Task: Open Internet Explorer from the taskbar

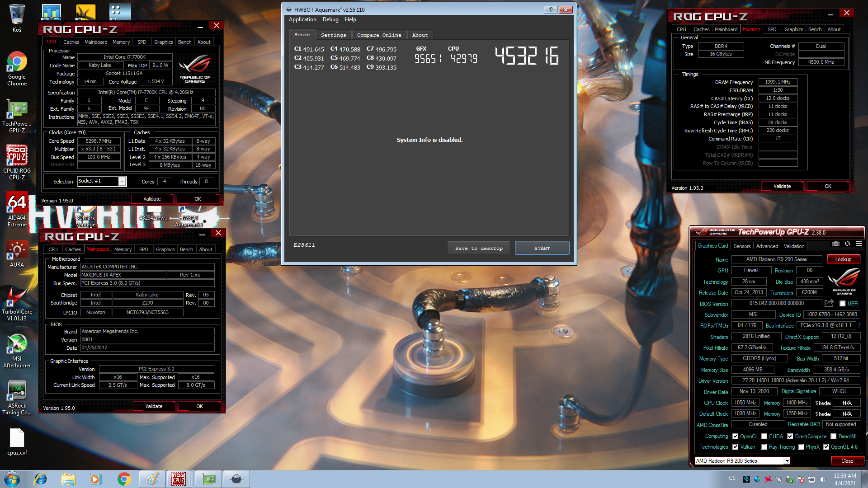Action: pyautogui.click(x=41, y=479)
